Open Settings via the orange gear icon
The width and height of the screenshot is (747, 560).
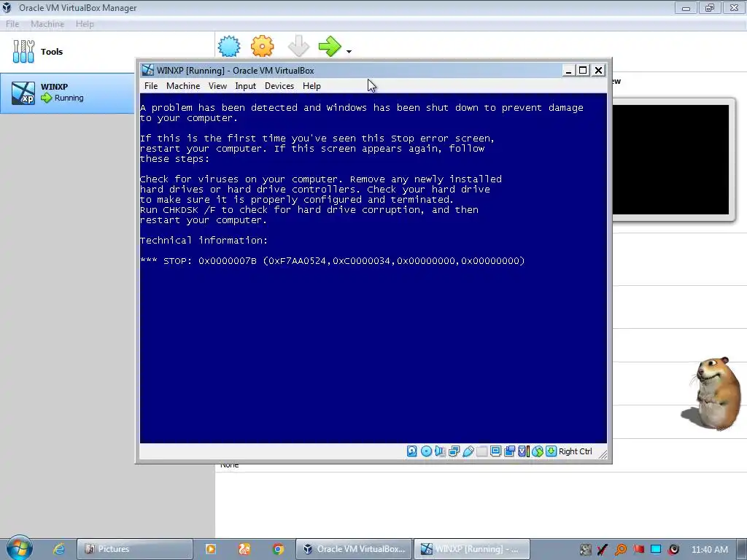point(262,46)
